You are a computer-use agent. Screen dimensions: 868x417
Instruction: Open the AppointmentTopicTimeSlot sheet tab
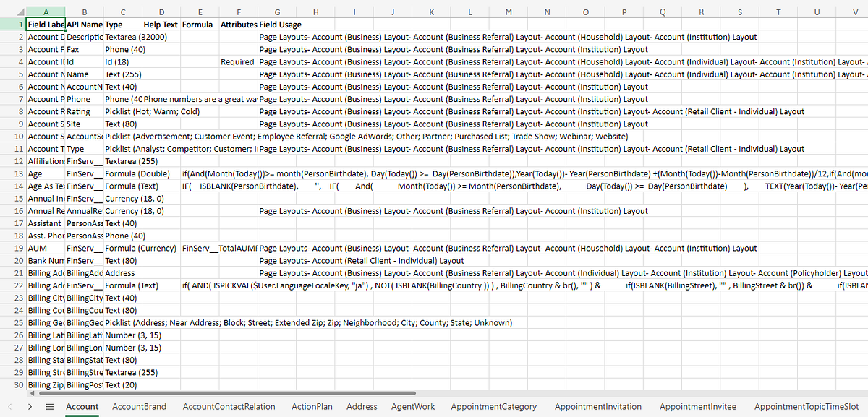tap(807, 406)
